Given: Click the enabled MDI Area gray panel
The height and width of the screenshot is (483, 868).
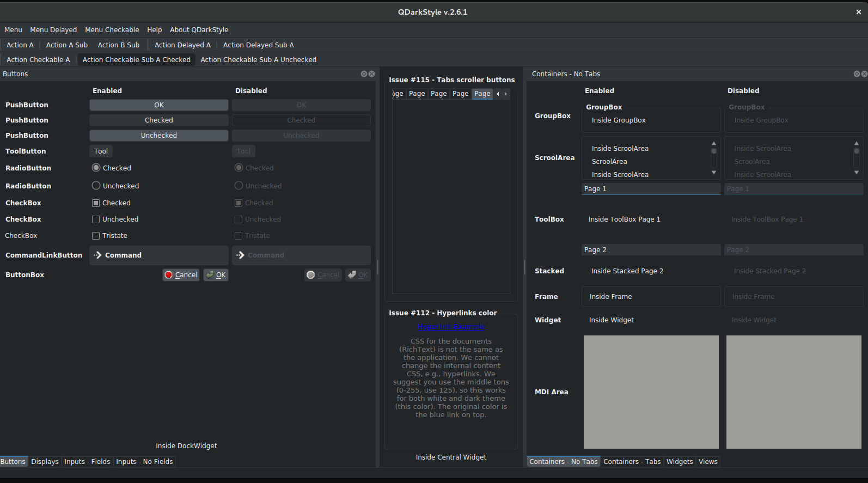Looking at the screenshot, I should pos(651,392).
